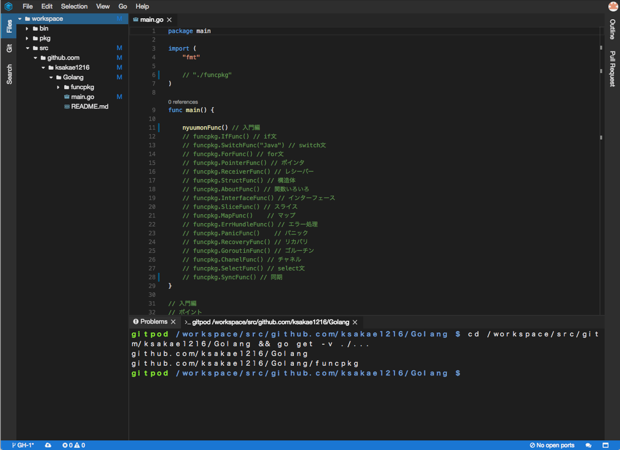
Task: Click the 0 references code lens
Action: (x=183, y=102)
